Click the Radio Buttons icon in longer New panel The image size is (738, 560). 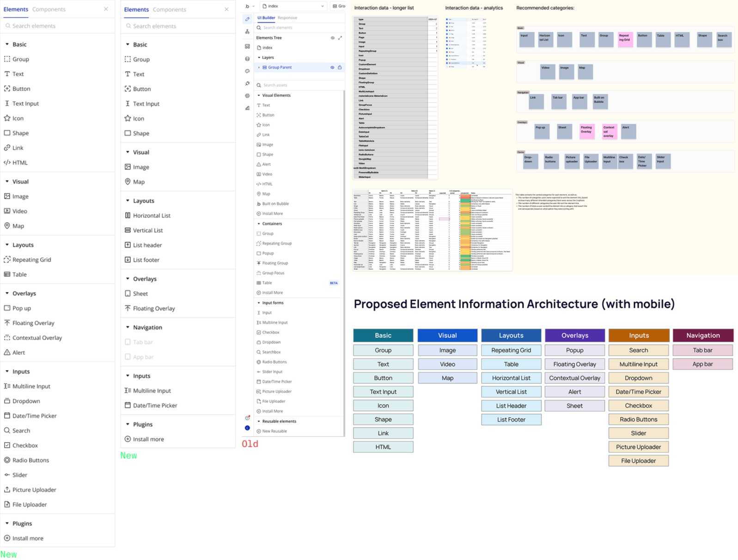[7, 460]
